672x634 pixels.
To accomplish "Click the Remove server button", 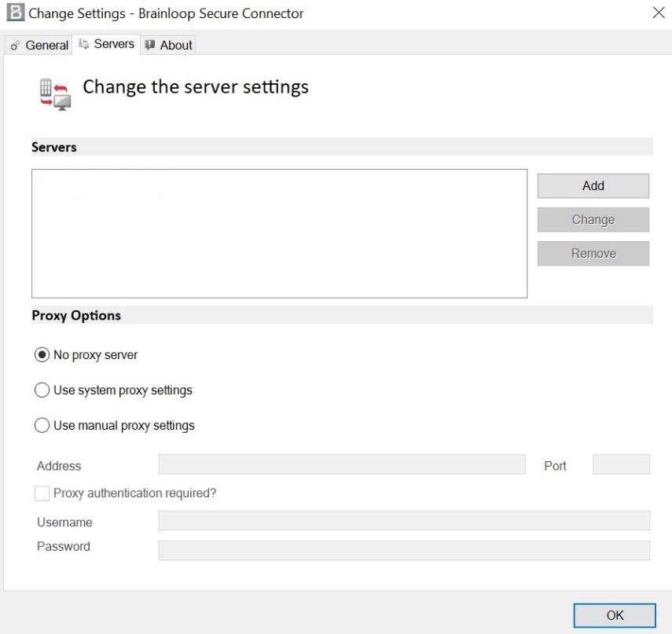I will pyautogui.click(x=593, y=253).
